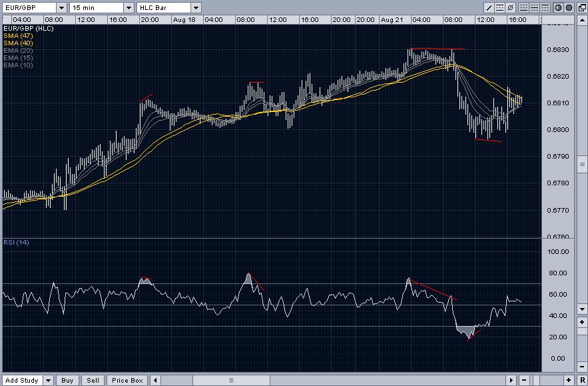This screenshot has height=386, width=588.
Task: Click the horizontal chart scrollbar thumb
Action: pyautogui.click(x=232, y=381)
